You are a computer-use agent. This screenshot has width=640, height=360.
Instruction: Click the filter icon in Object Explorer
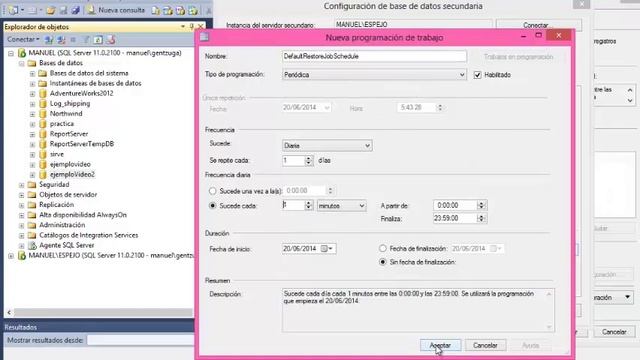pos(86,40)
